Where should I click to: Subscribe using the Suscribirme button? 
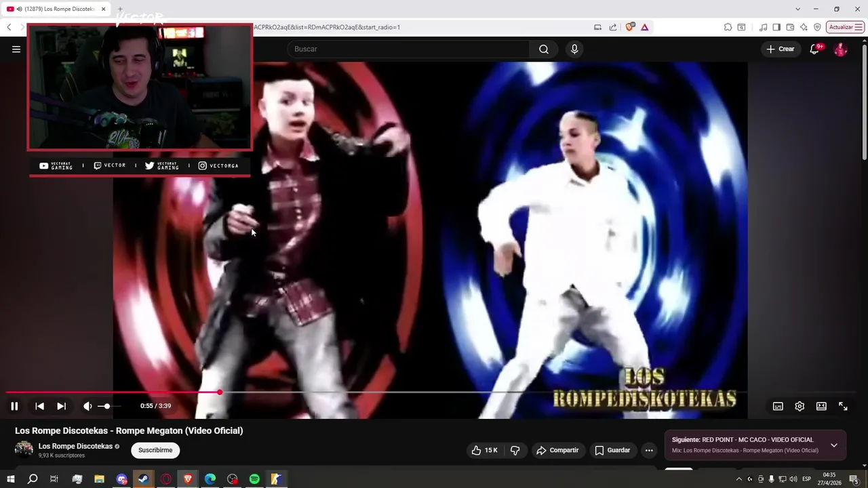click(155, 450)
